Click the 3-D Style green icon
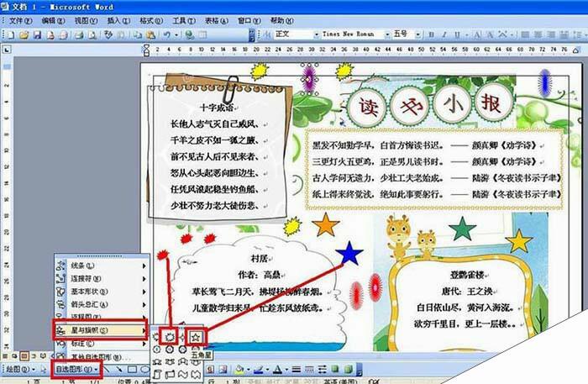588x384 pixels. [348, 370]
